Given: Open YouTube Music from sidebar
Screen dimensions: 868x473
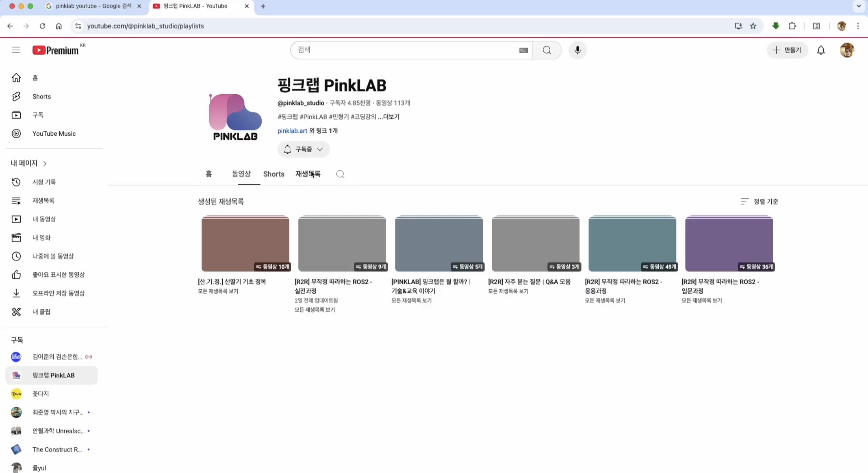Looking at the screenshot, I should point(54,134).
